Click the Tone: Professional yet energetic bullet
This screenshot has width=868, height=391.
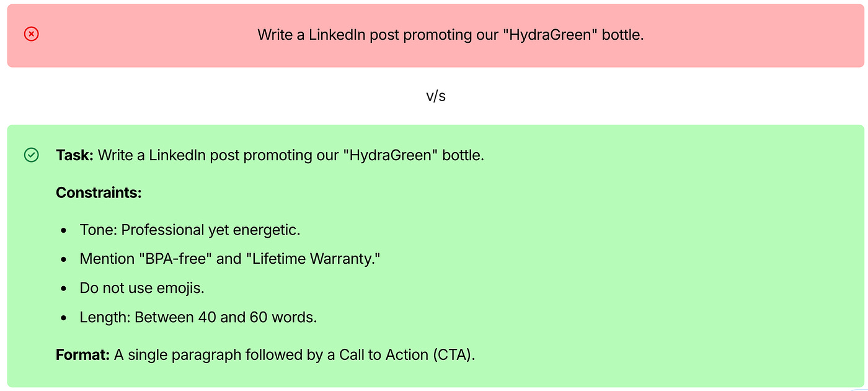click(190, 230)
